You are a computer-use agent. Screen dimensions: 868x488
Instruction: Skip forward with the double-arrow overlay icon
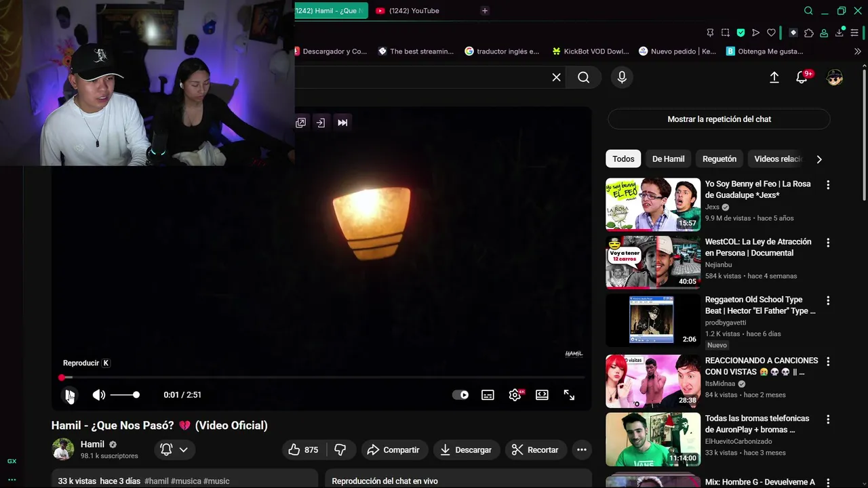(x=342, y=123)
